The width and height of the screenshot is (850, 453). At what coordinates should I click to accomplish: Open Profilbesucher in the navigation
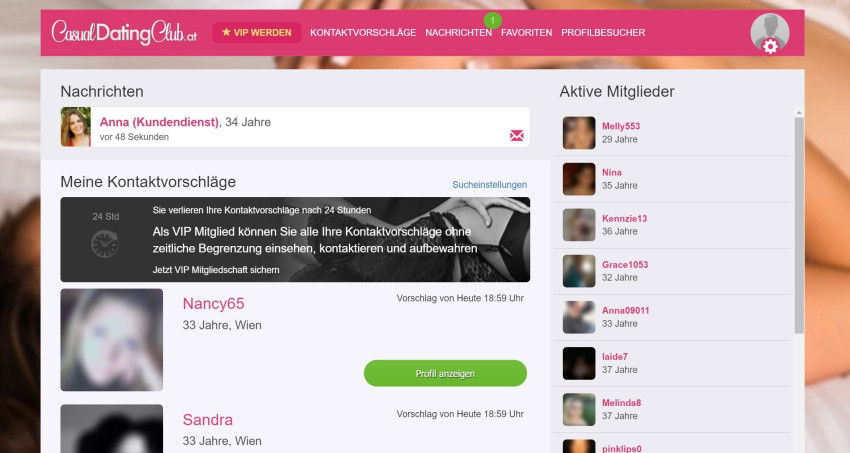603,33
